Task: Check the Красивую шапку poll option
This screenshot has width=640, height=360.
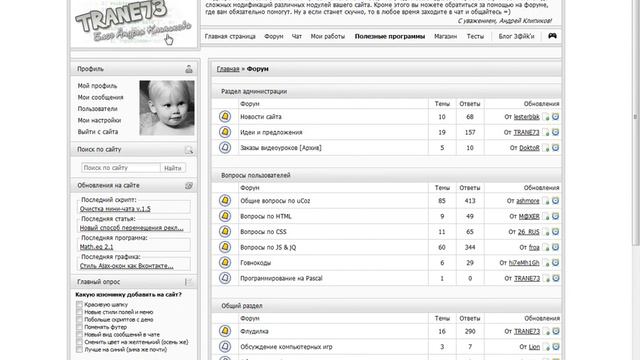Action: [79, 304]
